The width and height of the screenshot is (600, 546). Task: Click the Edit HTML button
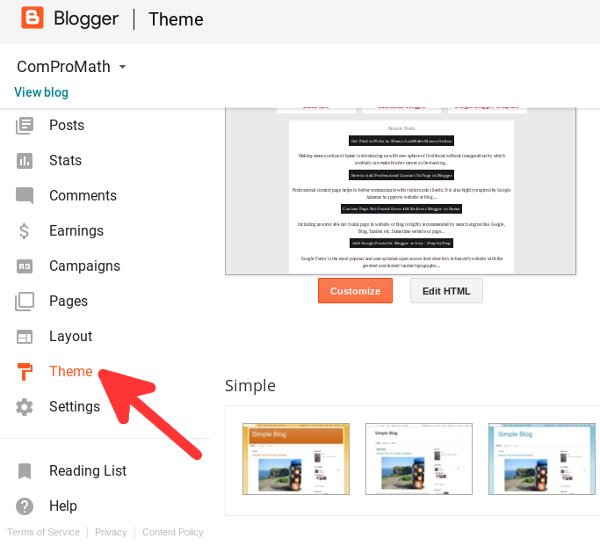[446, 291]
